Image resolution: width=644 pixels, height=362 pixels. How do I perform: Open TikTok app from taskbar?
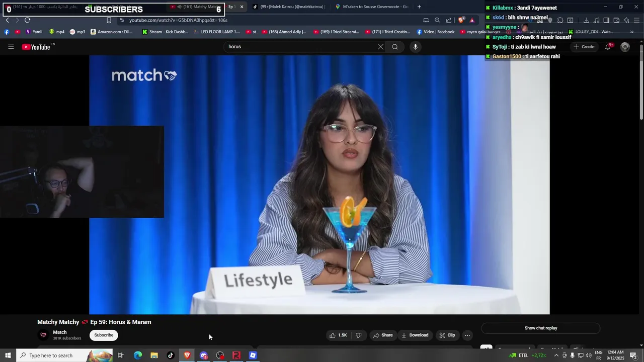pos(171,355)
